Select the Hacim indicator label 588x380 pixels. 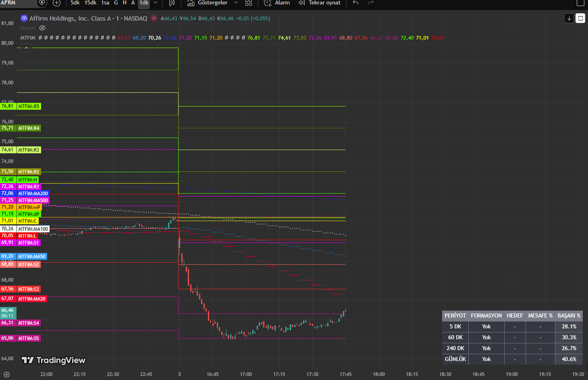click(x=28, y=28)
